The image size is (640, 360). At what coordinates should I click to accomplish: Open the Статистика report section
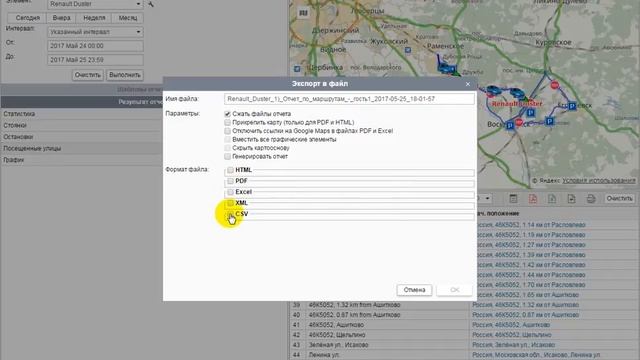point(82,114)
